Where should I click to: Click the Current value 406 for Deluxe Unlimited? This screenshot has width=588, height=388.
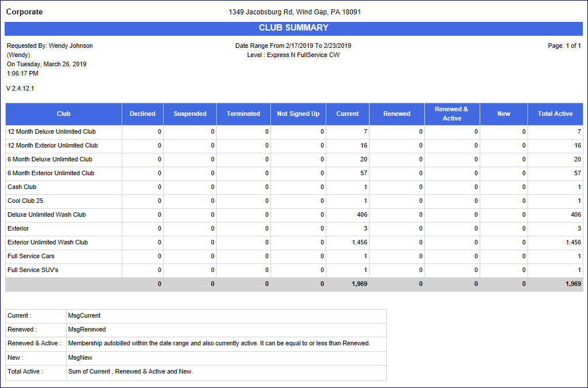tap(361, 215)
